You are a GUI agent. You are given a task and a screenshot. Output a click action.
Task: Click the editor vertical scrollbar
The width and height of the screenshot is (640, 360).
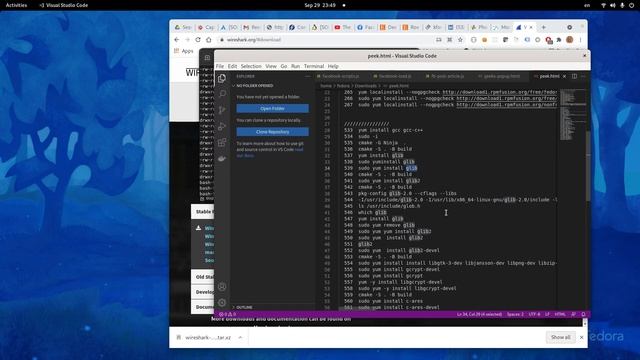tap(588, 165)
